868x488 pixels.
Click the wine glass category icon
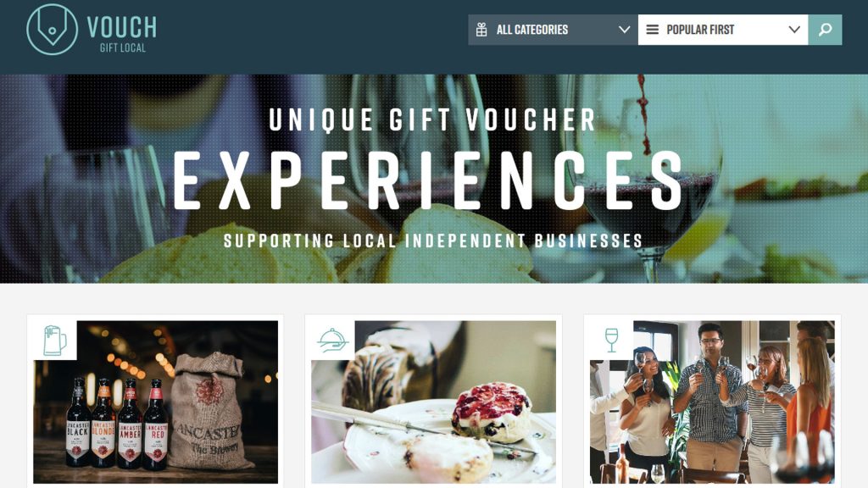point(611,341)
